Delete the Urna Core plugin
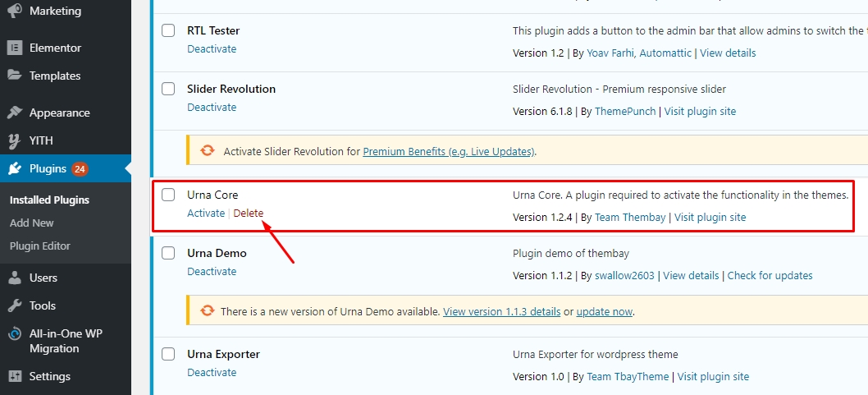This screenshot has width=868, height=395. click(x=249, y=213)
